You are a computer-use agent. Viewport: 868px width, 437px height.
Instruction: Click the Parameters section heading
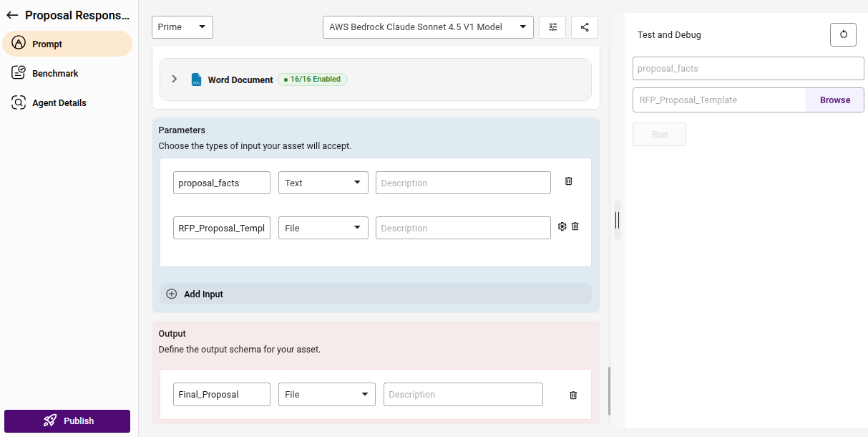tap(182, 130)
